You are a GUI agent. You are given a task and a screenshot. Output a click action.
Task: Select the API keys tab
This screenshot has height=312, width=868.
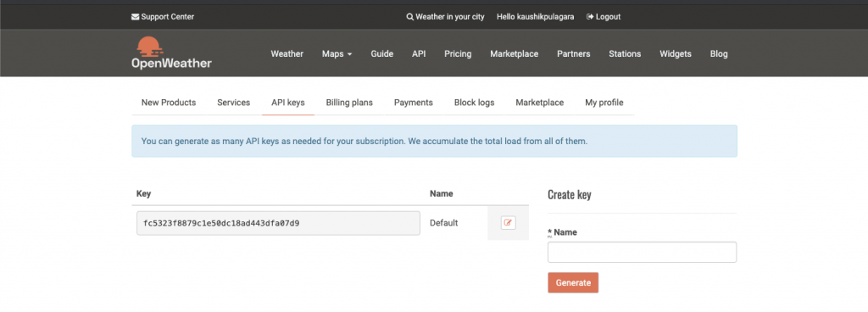[x=288, y=103]
